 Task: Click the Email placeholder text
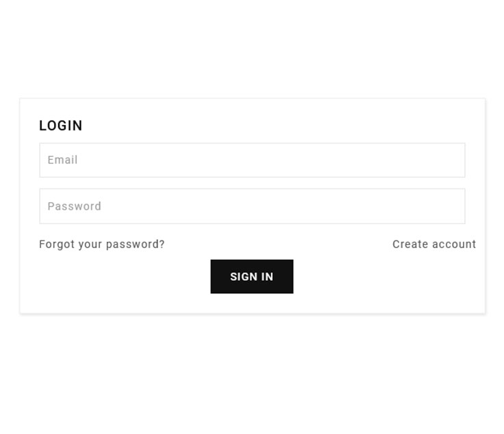click(62, 160)
